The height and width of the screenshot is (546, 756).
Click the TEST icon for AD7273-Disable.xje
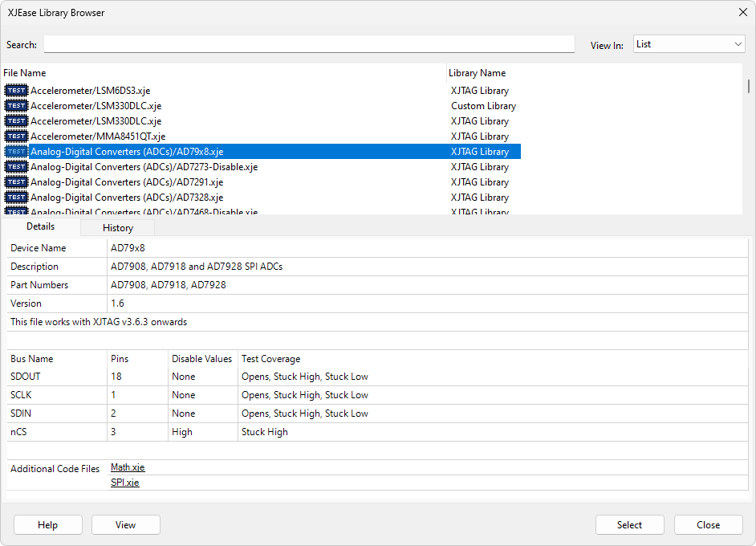(16, 167)
